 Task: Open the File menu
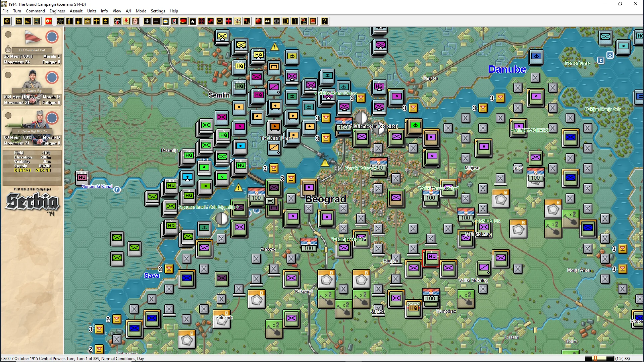5,11
